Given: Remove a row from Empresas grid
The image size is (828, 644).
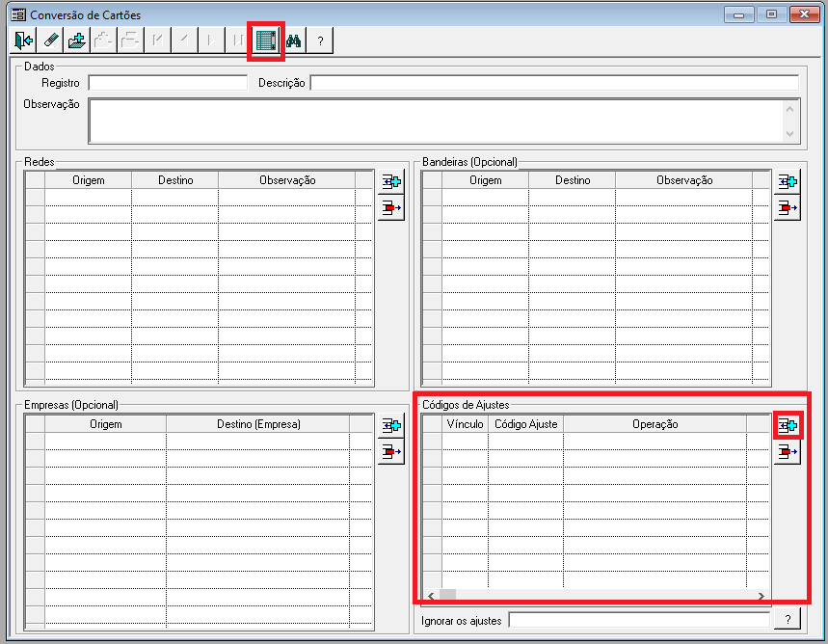Looking at the screenshot, I should coord(391,452).
